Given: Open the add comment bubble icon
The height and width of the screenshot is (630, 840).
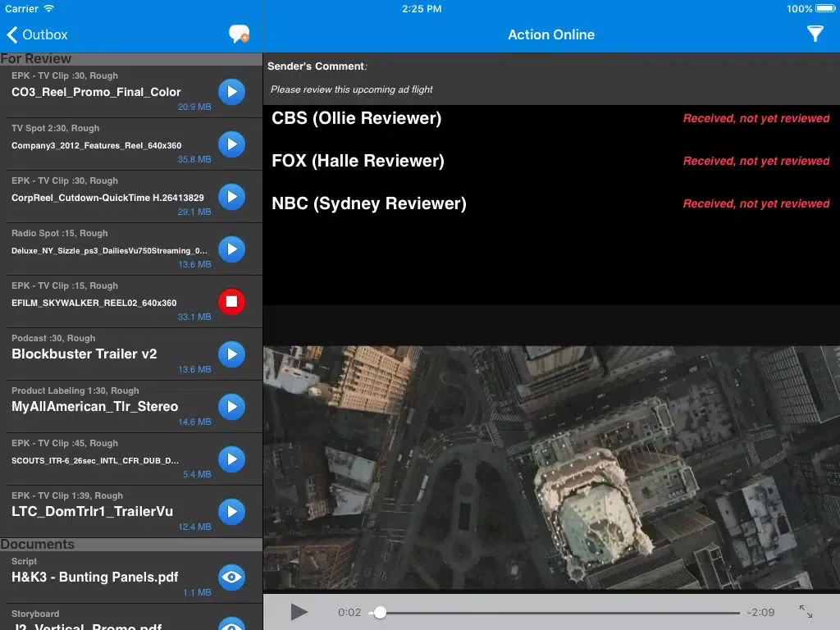Looking at the screenshot, I should [239, 34].
